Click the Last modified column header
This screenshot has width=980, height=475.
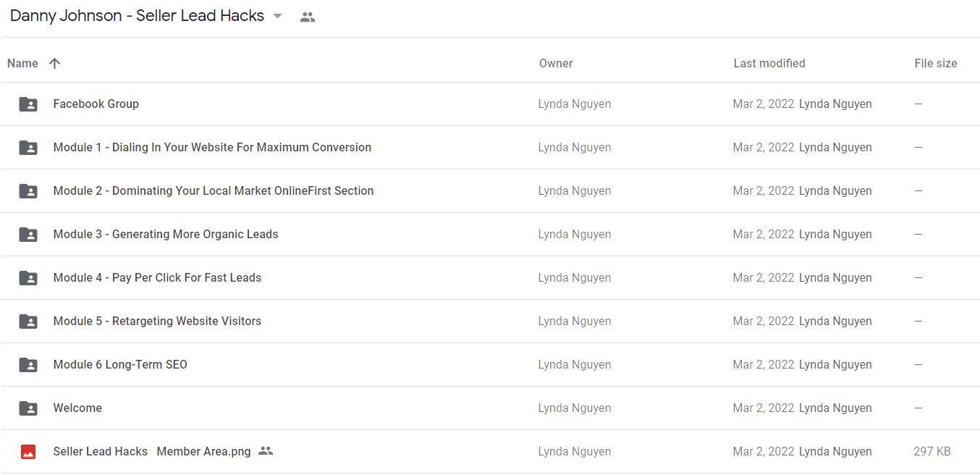click(769, 63)
